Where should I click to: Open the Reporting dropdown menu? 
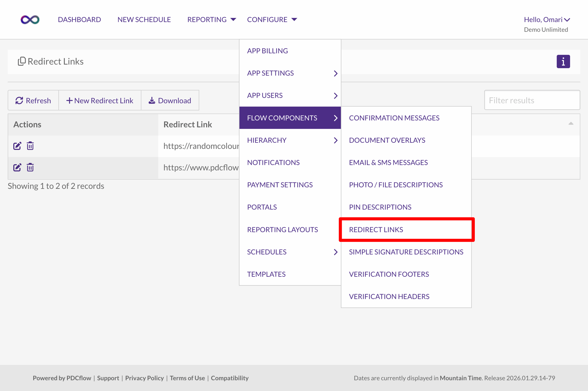coord(212,19)
